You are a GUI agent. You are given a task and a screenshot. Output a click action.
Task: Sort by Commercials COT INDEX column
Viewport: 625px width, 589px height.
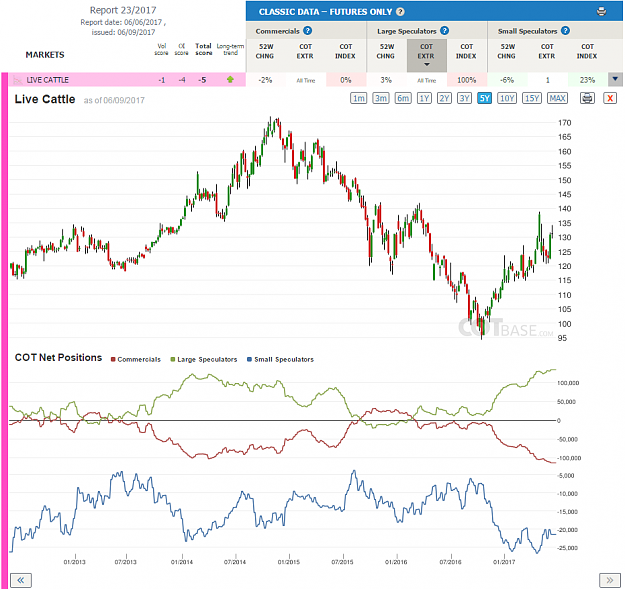346,51
